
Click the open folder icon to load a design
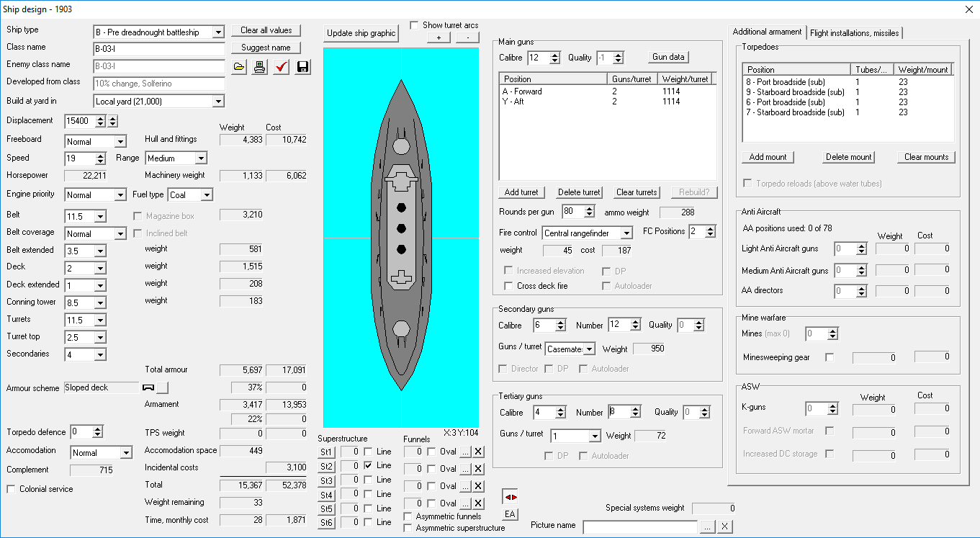pos(240,67)
